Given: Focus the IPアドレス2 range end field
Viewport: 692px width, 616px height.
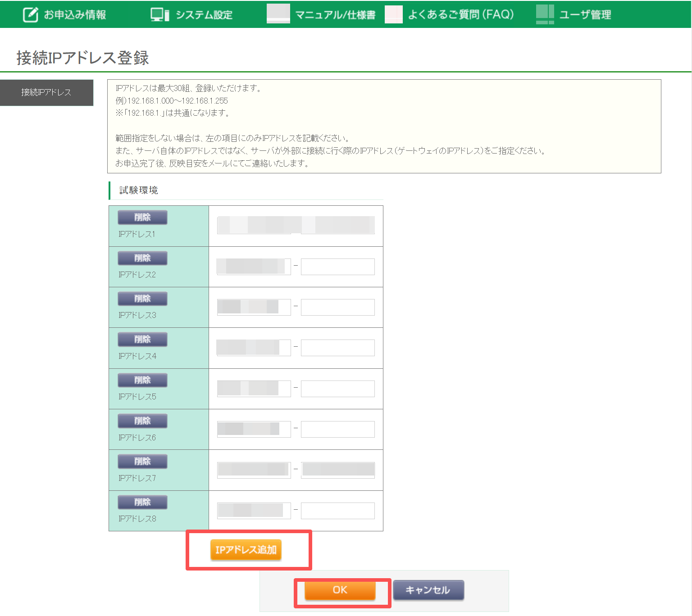Looking at the screenshot, I should 338,267.
